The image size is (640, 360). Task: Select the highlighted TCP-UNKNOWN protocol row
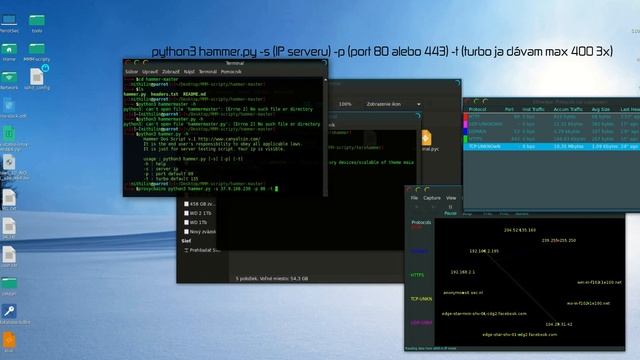pyautogui.click(x=551, y=147)
